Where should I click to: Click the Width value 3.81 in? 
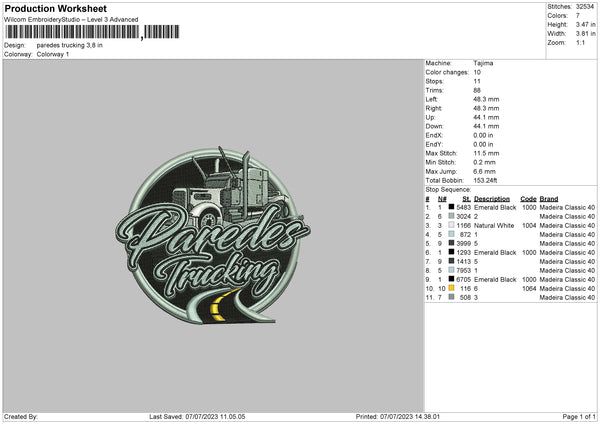tap(585, 34)
